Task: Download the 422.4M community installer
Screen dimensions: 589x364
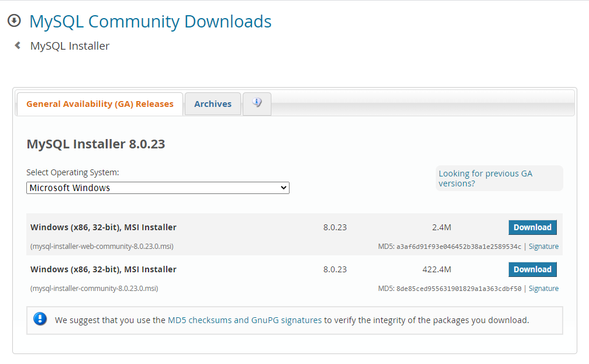Action: point(532,269)
